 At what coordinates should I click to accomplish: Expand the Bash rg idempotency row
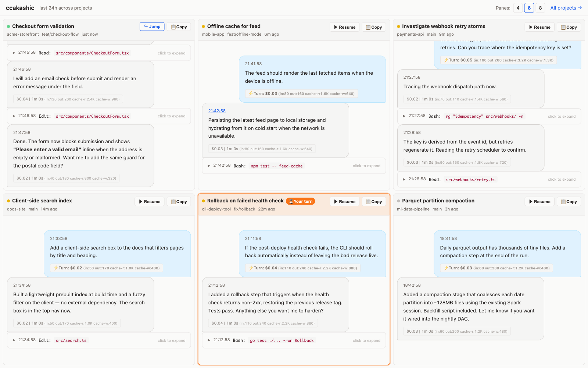click(489, 116)
